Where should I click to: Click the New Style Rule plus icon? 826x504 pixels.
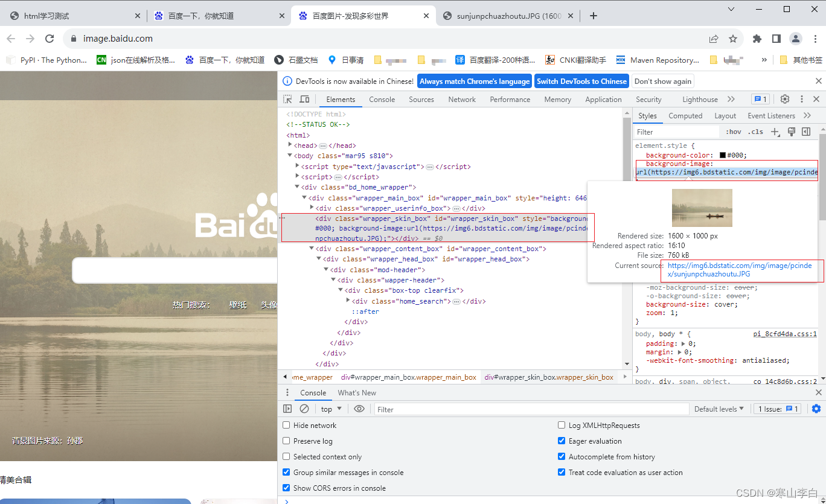pyautogui.click(x=776, y=132)
